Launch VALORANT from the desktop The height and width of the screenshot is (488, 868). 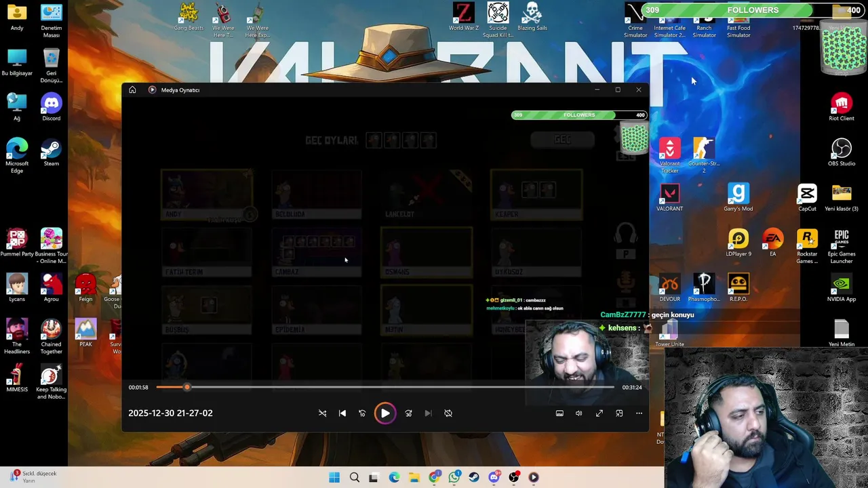[x=669, y=198]
